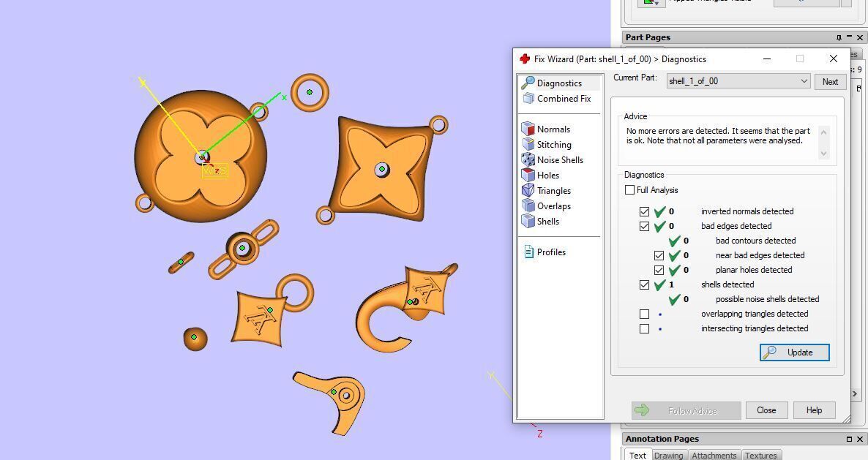Toggle inverted normals detected checkbox
868x460 pixels.
(x=644, y=211)
